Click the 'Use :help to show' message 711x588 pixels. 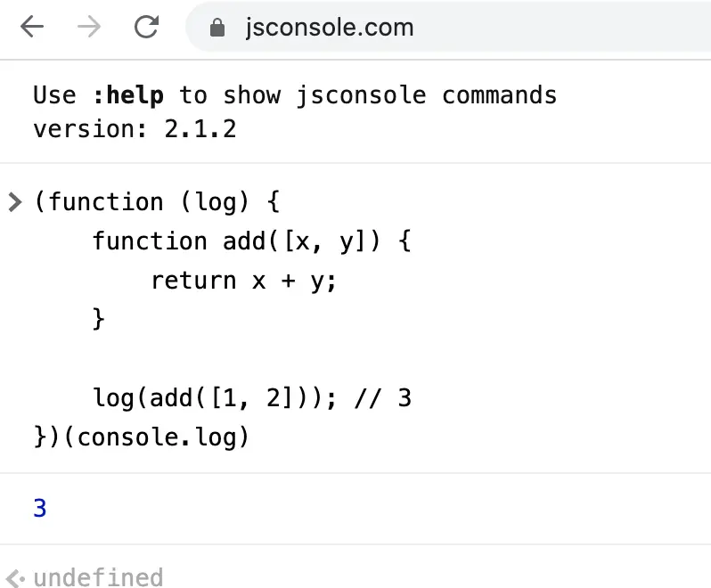point(157,95)
